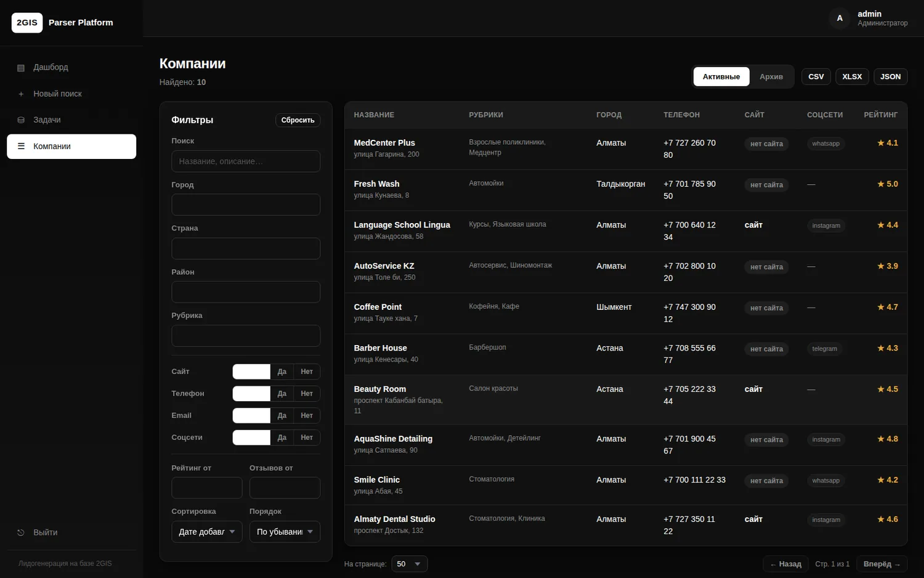Click the РЕЙТИНГ column header
The width and height of the screenshot is (924, 578).
point(881,115)
